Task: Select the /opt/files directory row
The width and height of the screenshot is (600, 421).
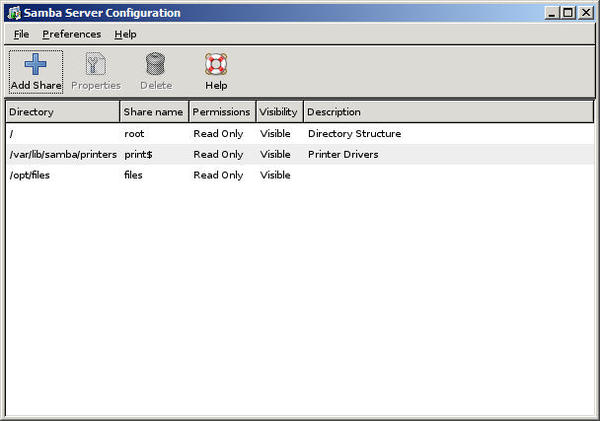Action: 300,175
